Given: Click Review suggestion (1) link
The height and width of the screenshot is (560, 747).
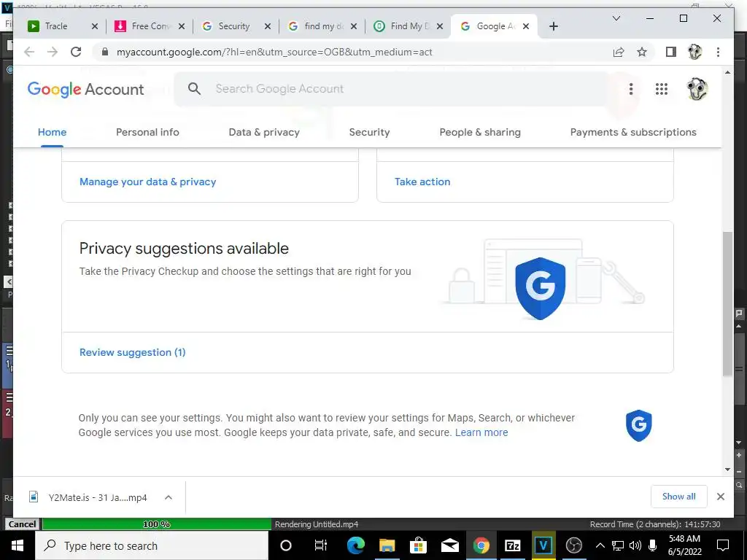Looking at the screenshot, I should pyautogui.click(x=133, y=352).
